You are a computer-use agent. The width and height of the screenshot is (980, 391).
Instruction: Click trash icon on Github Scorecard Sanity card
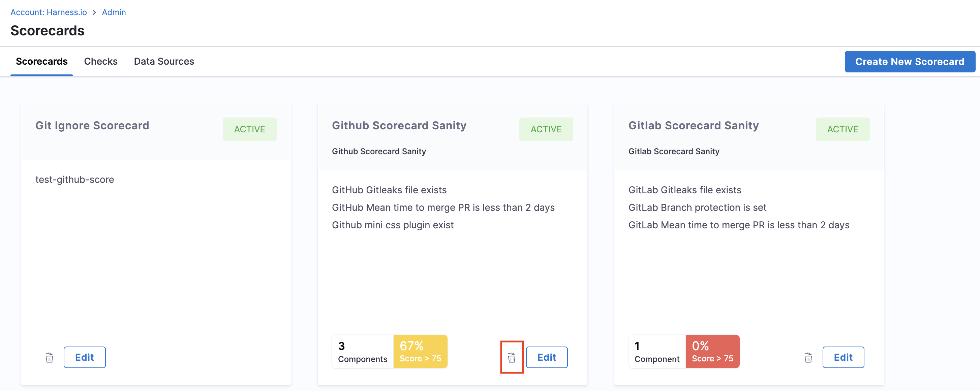(x=512, y=358)
